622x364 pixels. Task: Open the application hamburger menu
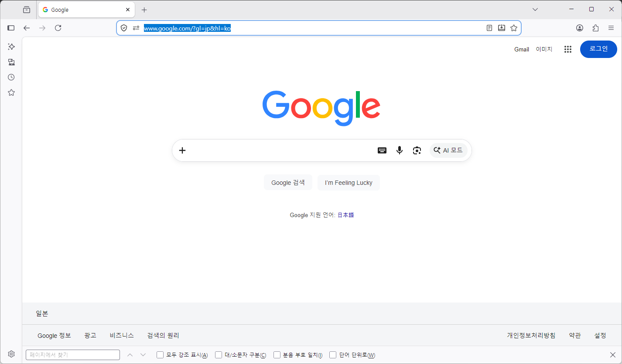pos(611,28)
